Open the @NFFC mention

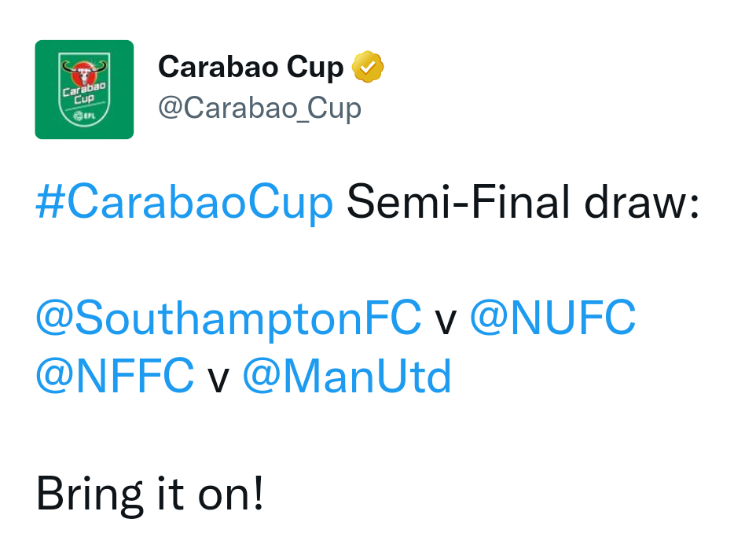pyautogui.click(x=115, y=375)
